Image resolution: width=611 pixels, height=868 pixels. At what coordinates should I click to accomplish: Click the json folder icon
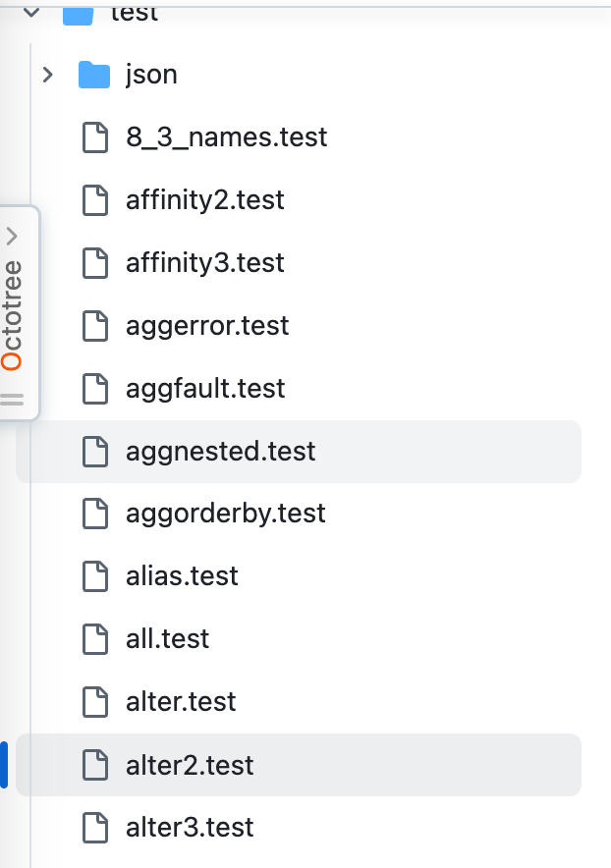(x=95, y=74)
